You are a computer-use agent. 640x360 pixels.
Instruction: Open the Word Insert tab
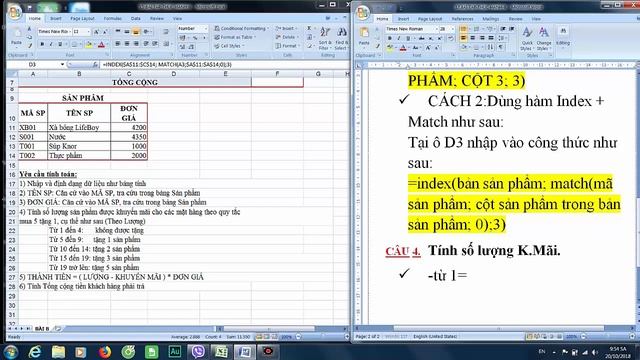pos(403,19)
